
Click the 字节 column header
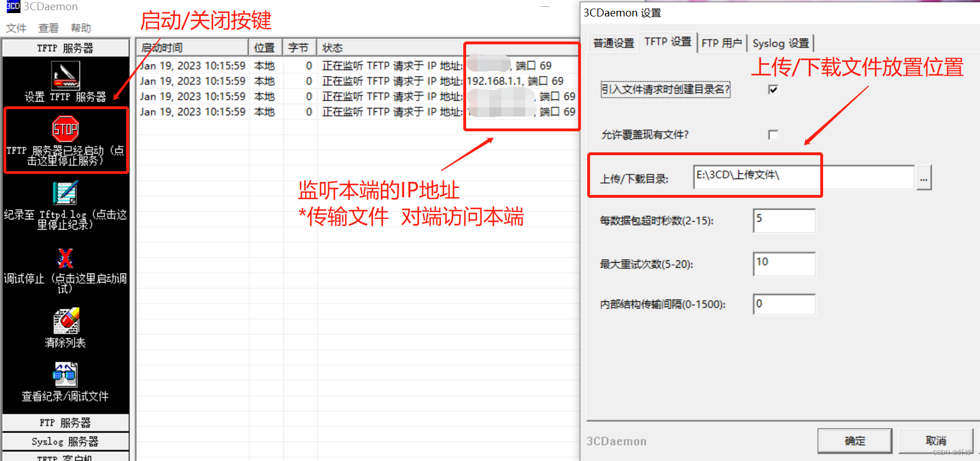point(300,48)
